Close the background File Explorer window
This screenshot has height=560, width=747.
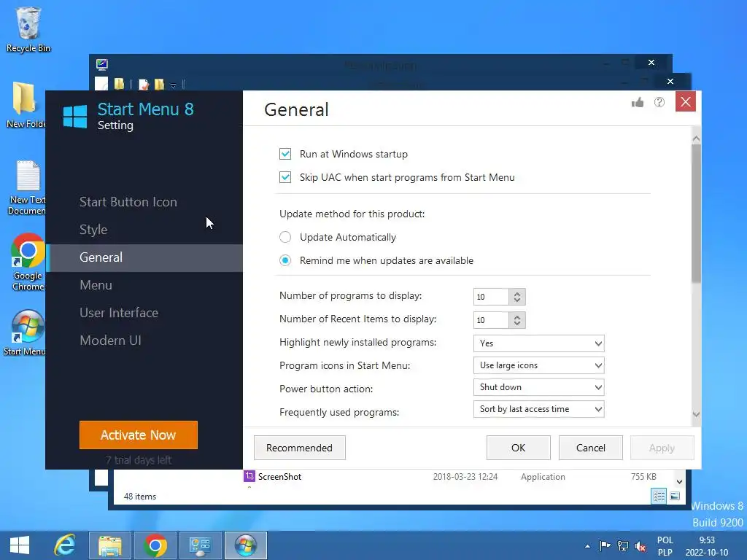pos(670,82)
